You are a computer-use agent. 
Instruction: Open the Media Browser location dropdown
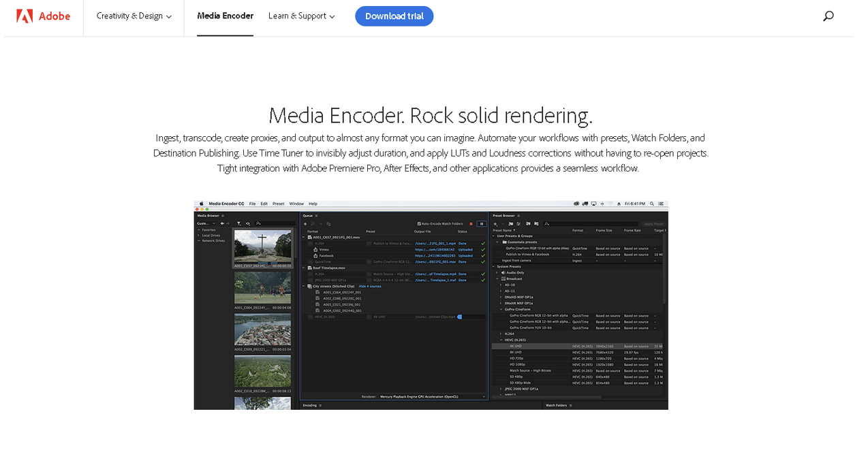tap(206, 223)
